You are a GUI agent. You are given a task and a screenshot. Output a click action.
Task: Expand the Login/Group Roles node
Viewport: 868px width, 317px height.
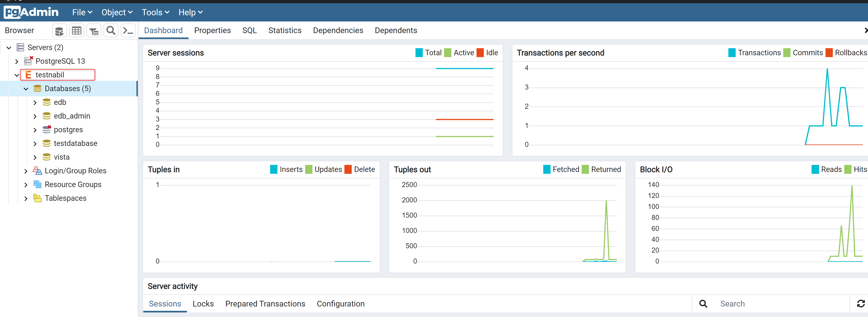[26, 171]
